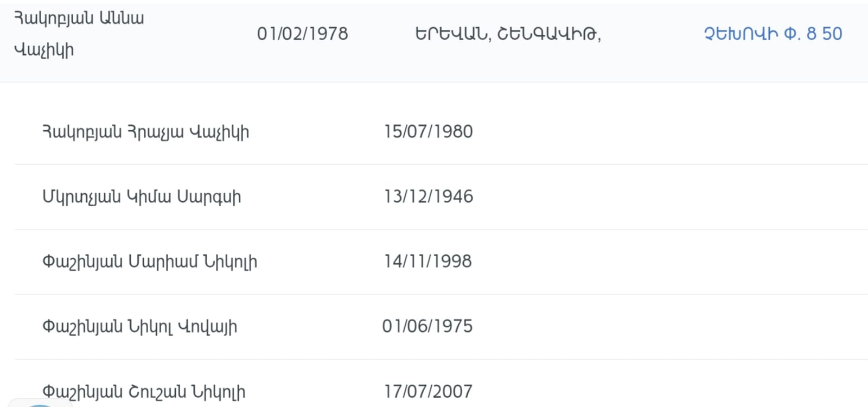Click the date 13/12/1946

(428, 196)
